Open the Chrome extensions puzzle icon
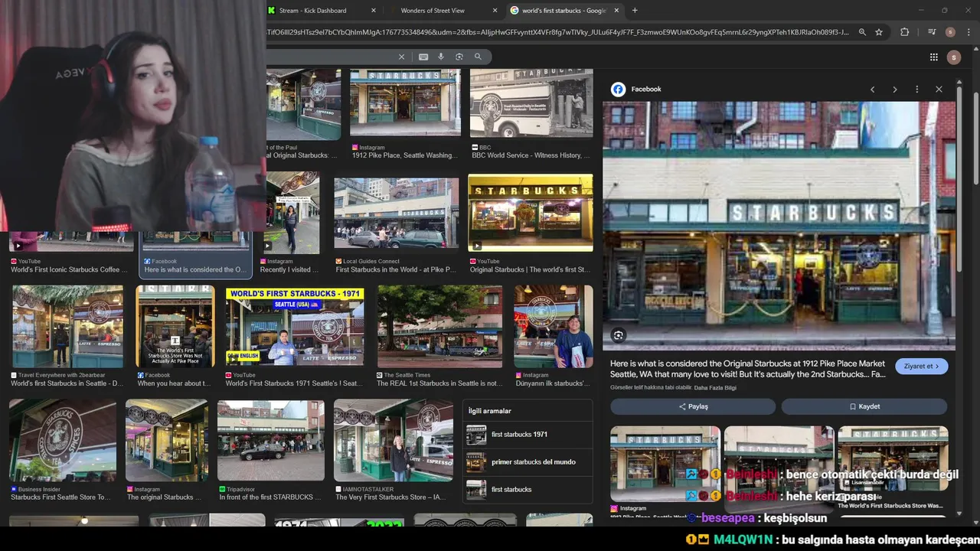 tap(905, 32)
